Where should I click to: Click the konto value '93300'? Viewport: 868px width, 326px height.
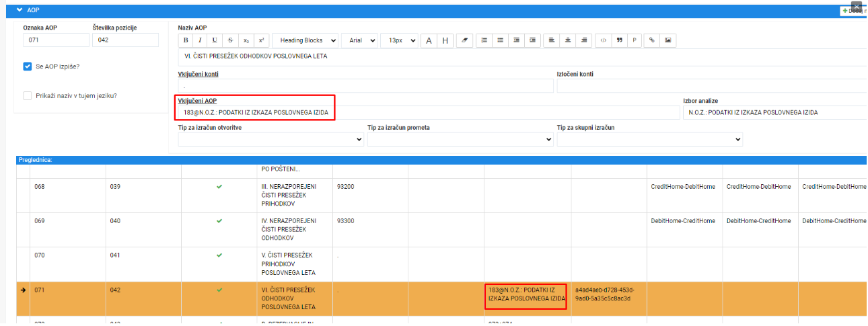tap(345, 220)
